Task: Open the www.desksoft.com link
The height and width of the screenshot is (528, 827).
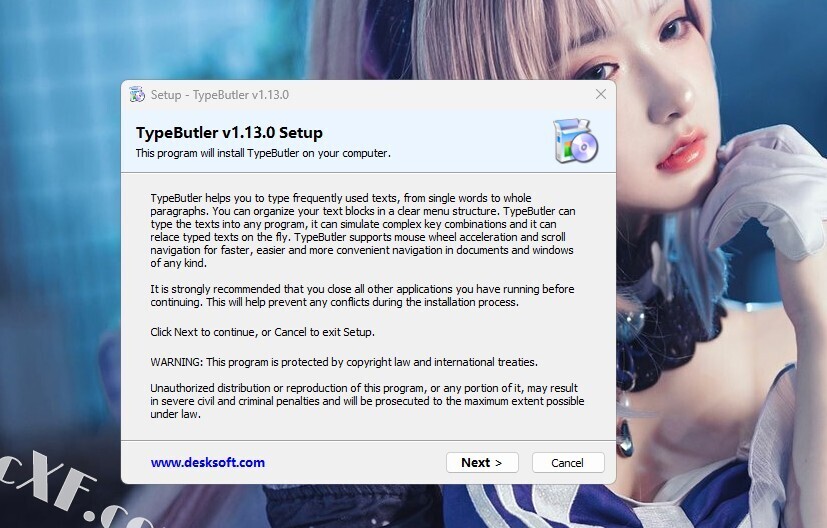Action: tap(208, 463)
